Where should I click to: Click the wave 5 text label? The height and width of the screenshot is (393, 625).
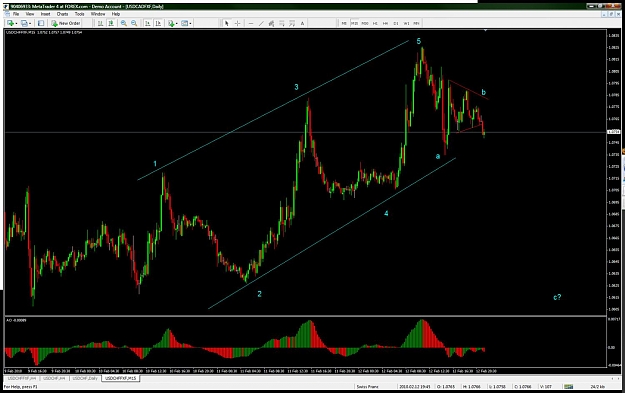click(x=419, y=41)
